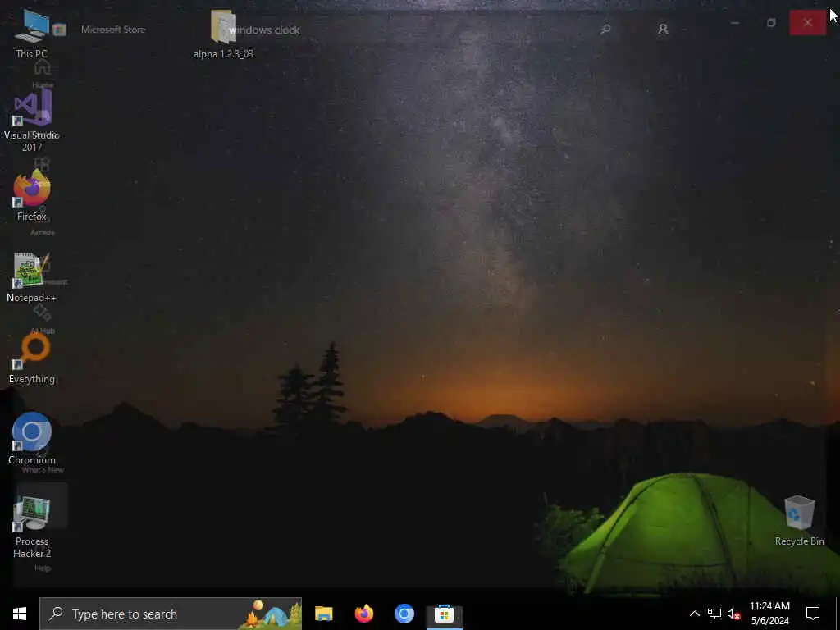Select the Recycle Bin desktop icon

(799, 521)
